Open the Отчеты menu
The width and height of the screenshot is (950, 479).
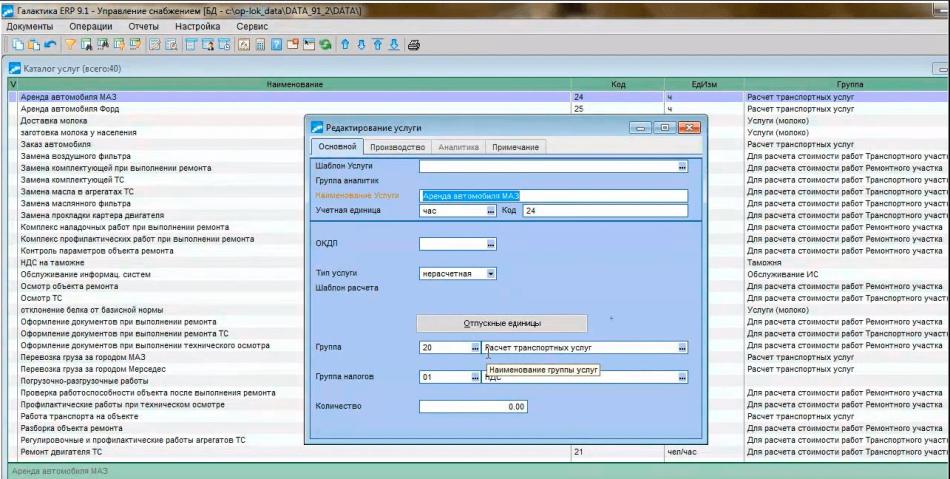coord(143,26)
